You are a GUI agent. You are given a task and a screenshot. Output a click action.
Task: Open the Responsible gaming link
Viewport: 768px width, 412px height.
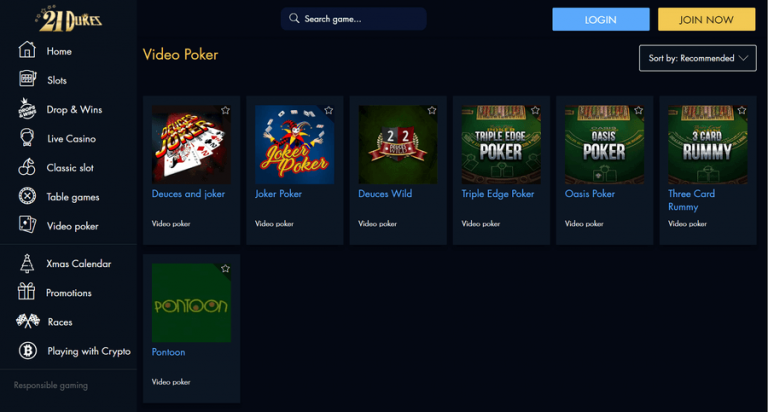[x=51, y=386]
